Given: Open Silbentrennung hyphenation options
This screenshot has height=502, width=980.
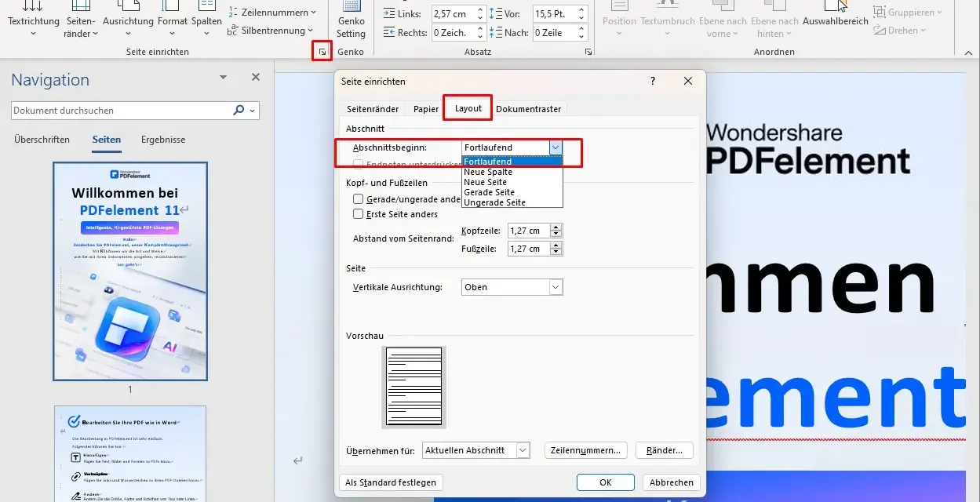Looking at the screenshot, I should (x=269, y=31).
